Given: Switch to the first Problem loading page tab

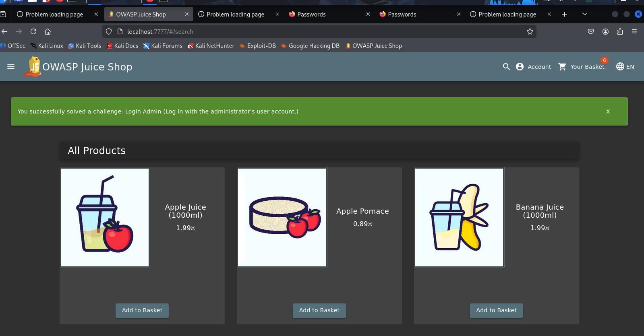Looking at the screenshot, I should tap(54, 14).
